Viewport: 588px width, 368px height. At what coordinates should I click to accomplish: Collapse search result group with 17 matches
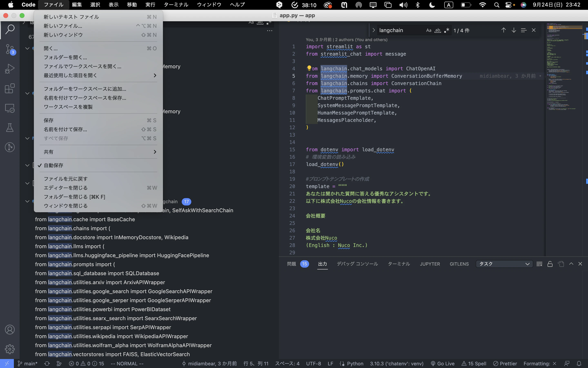(27, 202)
